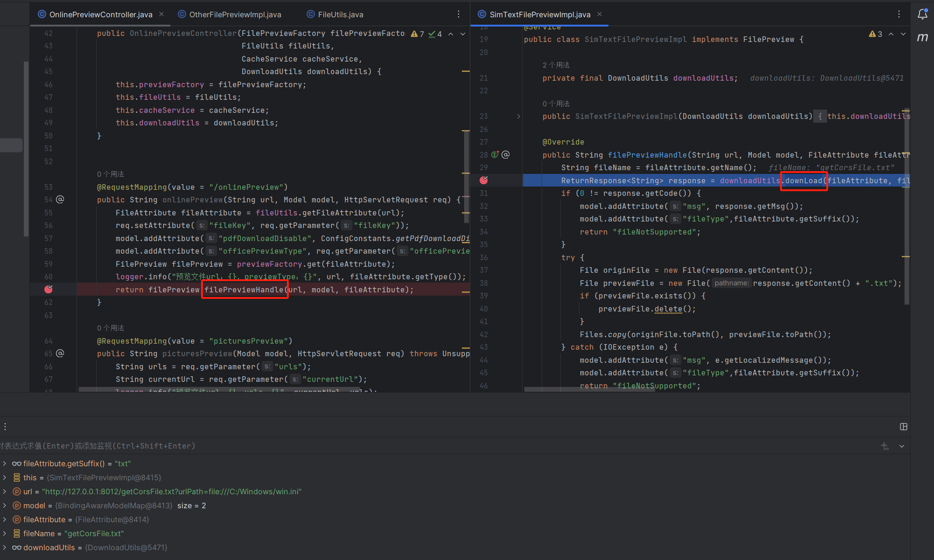
Task: Expand the model variable node
Action: coord(5,505)
